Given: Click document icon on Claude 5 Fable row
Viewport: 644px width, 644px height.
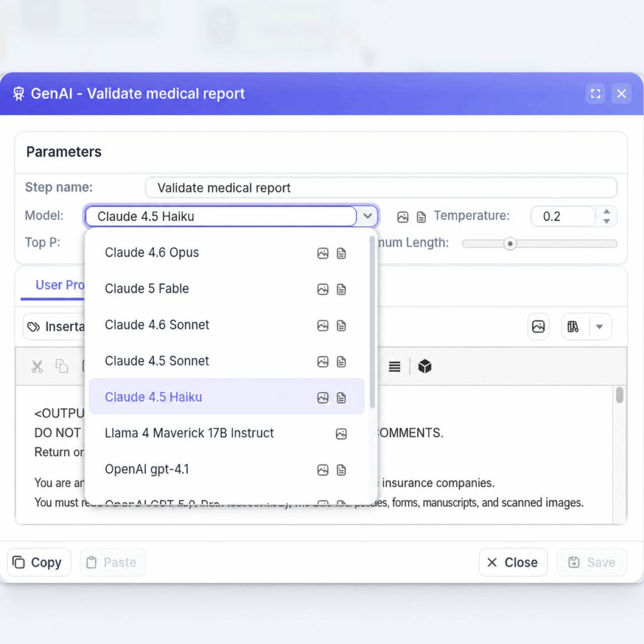Looking at the screenshot, I should (x=341, y=289).
